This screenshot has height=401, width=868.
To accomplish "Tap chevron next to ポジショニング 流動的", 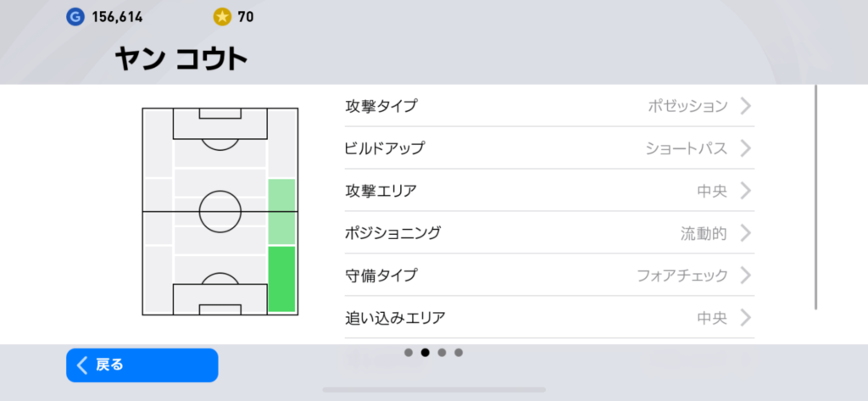I will (745, 233).
